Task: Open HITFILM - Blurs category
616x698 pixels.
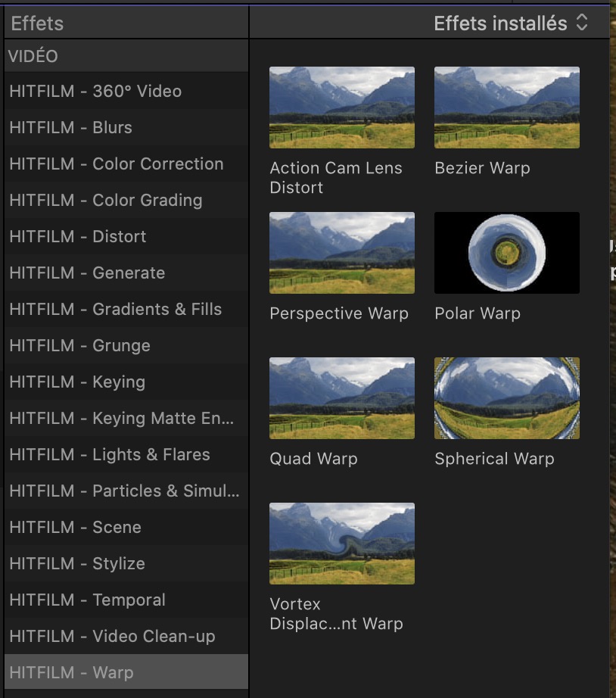Action: pyautogui.click(x=126, y=127)
